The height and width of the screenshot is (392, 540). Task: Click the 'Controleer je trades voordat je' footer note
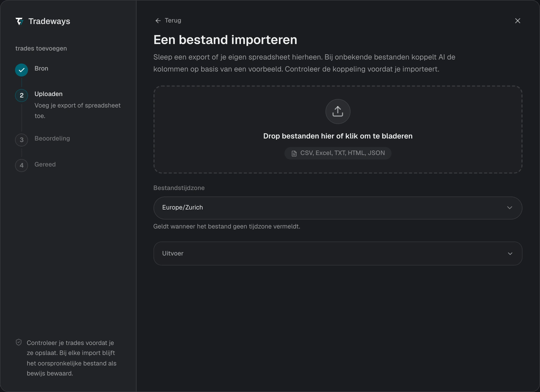coord(72,358)
